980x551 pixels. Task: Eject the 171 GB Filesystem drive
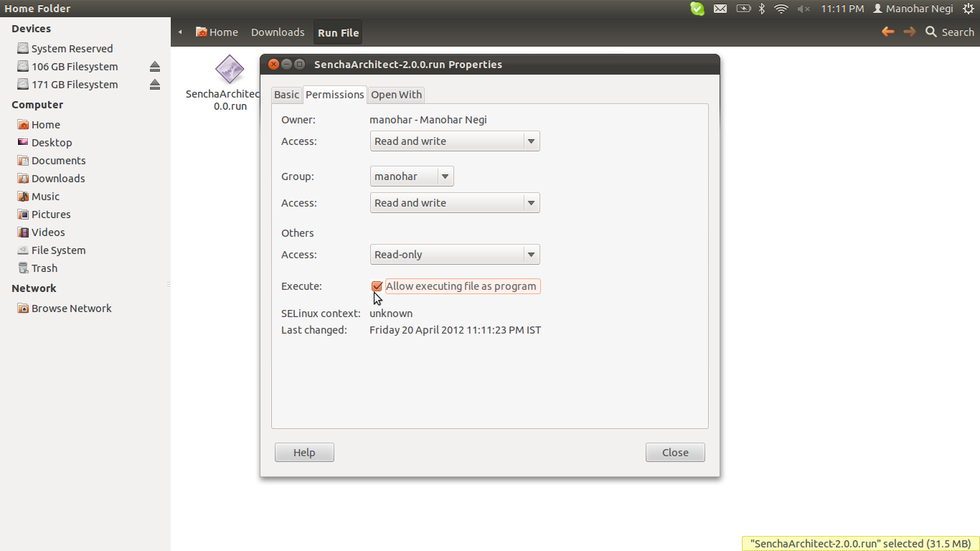155,85
